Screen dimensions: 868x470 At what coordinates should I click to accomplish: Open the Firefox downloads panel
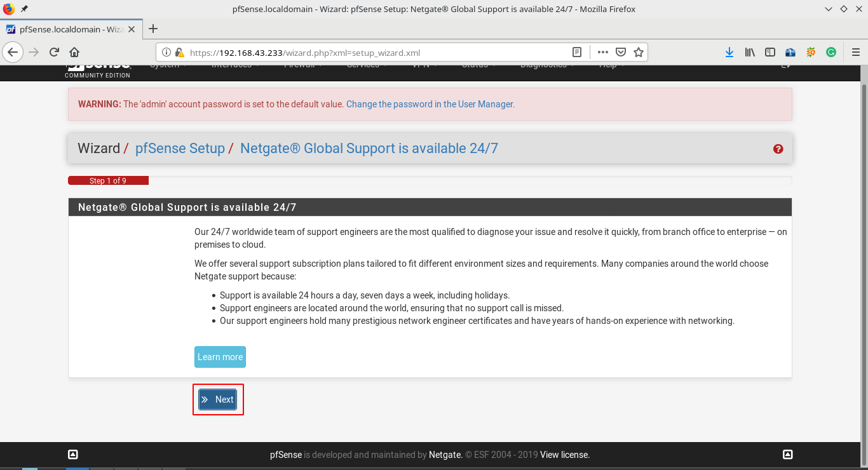pos(729,53)
